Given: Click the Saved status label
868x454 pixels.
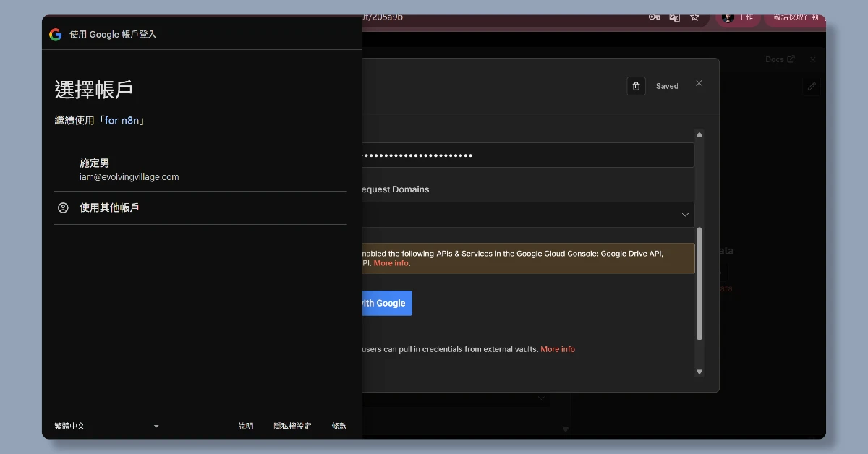Looking at the screenshot, I should click(667, 86).
